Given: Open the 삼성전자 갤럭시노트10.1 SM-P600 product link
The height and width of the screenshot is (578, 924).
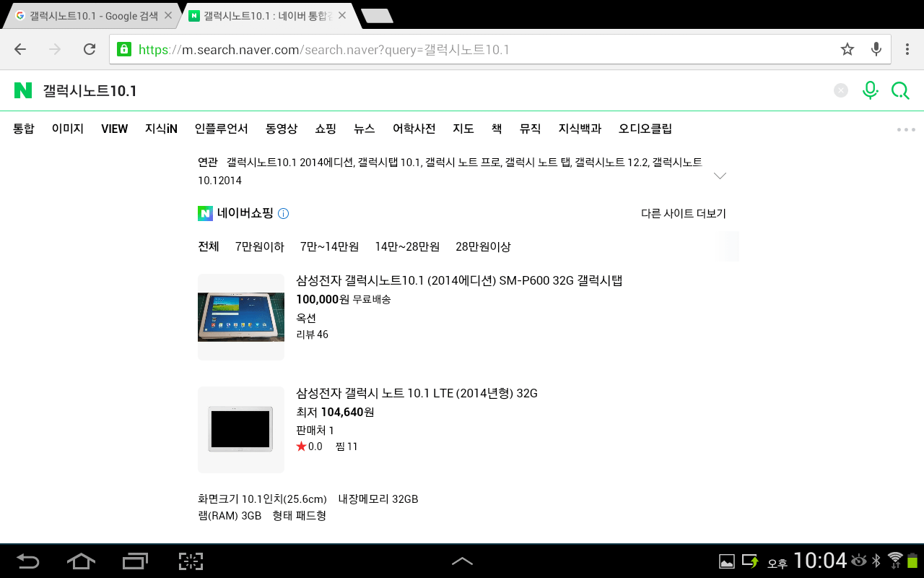Looking at the screenshot, I should pos(460,280).
